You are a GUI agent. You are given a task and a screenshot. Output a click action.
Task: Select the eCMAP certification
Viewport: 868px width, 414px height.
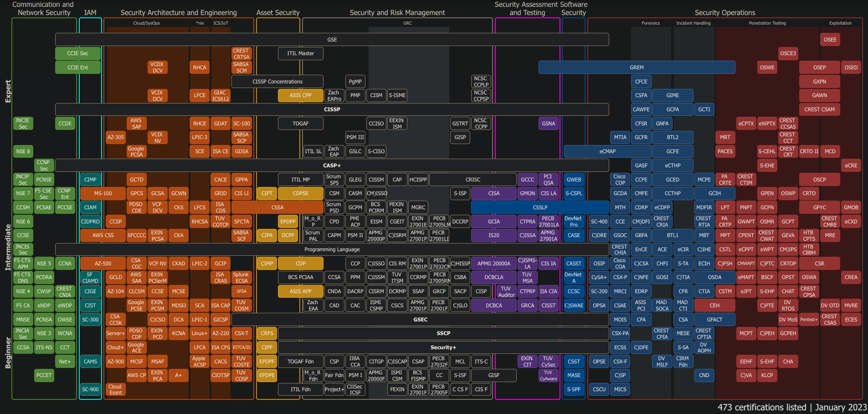coord(607,151)
